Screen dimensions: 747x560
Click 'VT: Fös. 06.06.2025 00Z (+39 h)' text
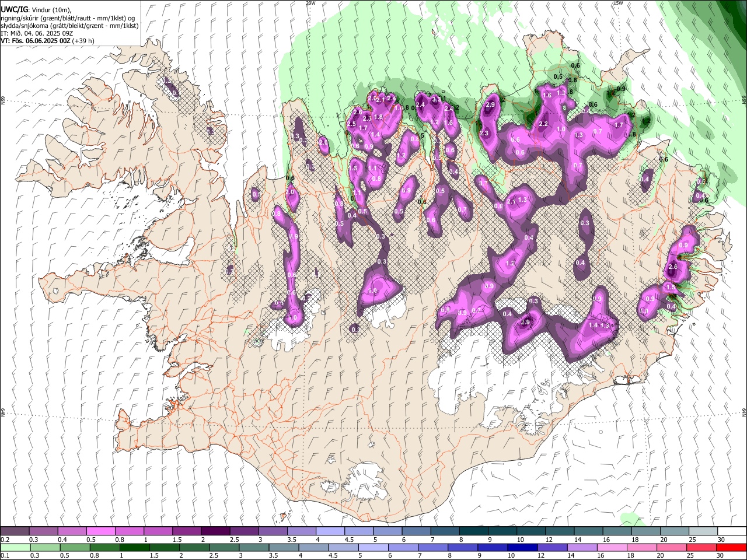(47, 41)
